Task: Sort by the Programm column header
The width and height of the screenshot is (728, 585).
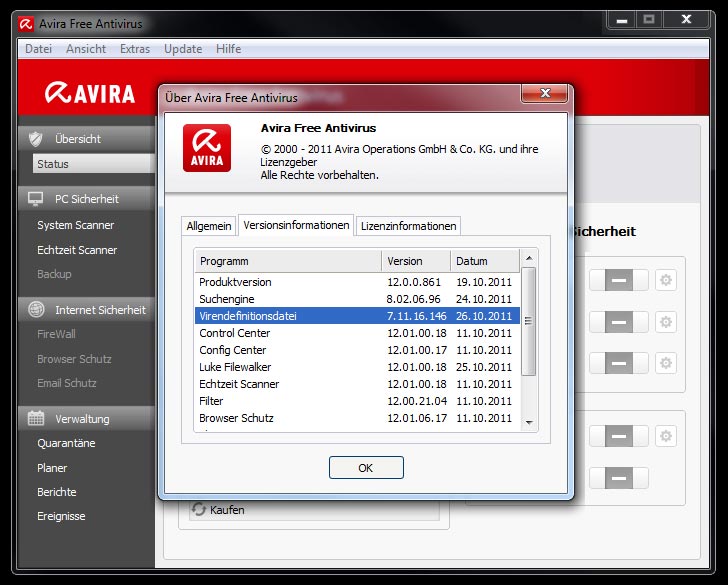Action: tap(288, 261)
